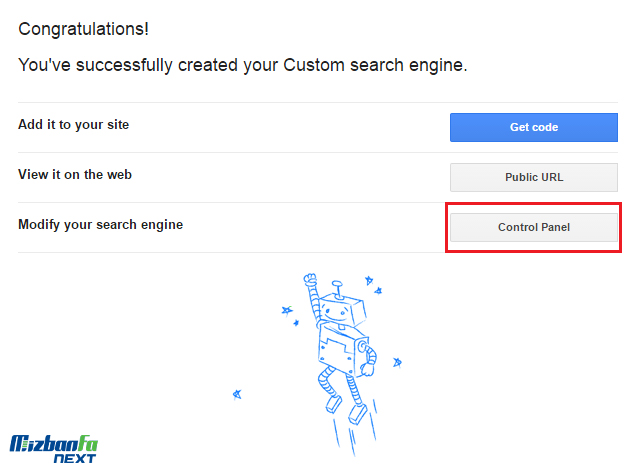Screen dimensions: 636x472
Task: Click the MizbanFa logo icon
Action: pos(54,443)
